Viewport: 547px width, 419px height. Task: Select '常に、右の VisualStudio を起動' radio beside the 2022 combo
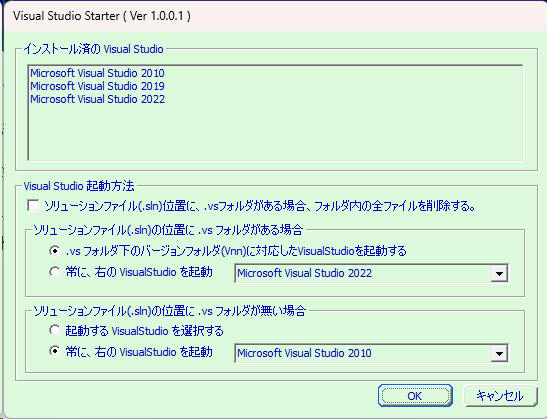click(x=54, y=272)
